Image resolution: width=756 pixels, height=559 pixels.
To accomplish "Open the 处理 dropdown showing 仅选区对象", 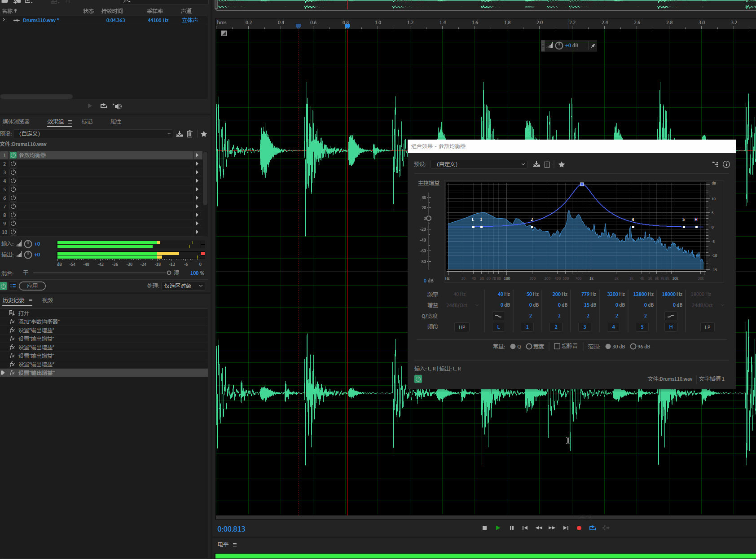I will tap(183, 286).
